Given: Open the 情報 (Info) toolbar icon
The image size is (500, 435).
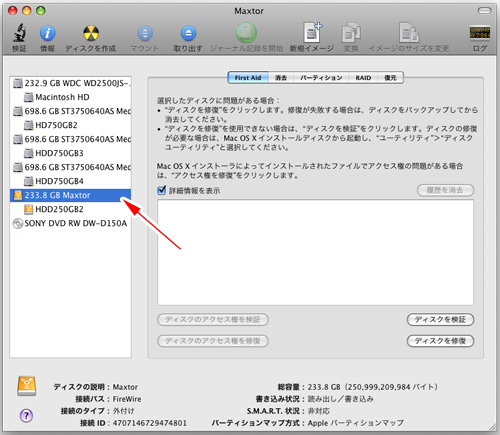Looking at the screenshot, I should click(x=48, y=33).
